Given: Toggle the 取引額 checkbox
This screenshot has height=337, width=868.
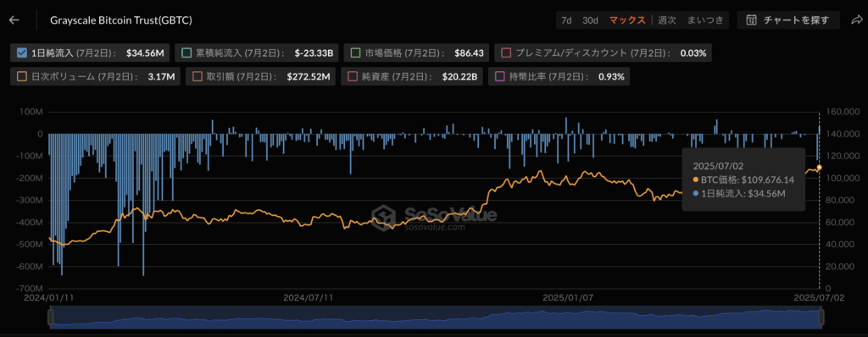Looking at the screenshot, I should 197,77.
